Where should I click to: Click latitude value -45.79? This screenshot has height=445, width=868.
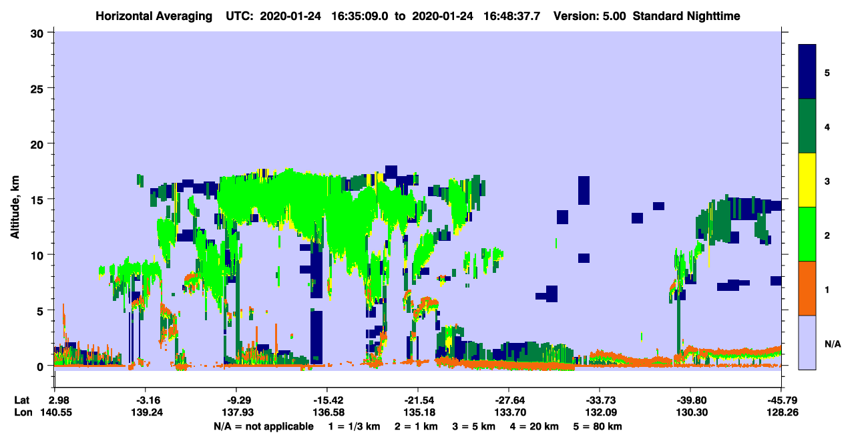tap(781, 400)
